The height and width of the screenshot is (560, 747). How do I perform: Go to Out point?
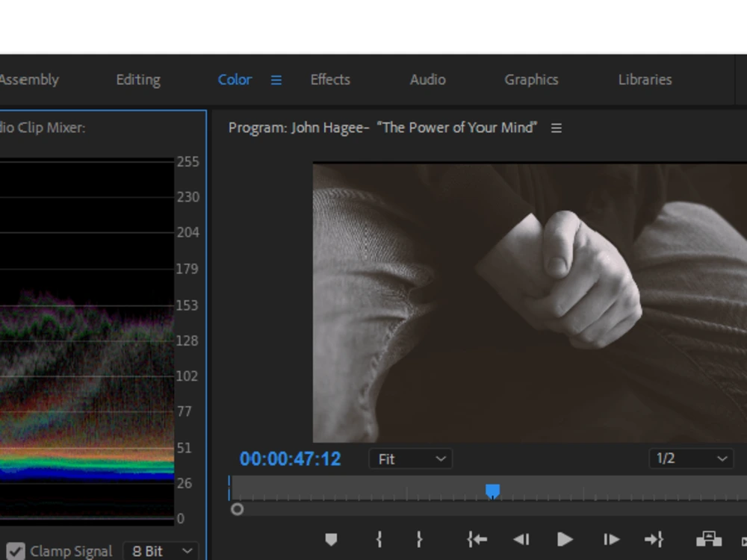(x=654, y=540)
